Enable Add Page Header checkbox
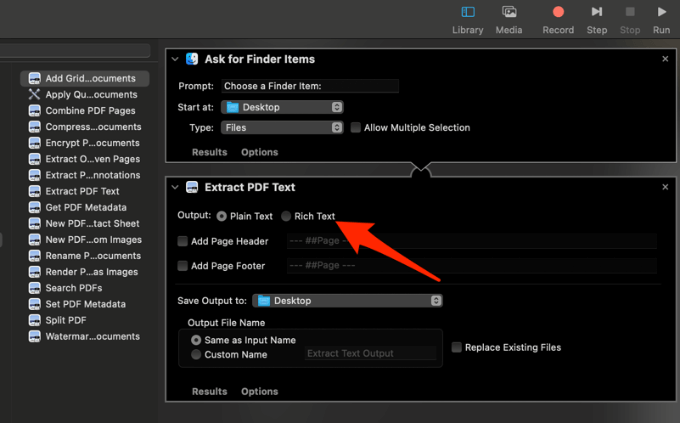Image resolution: width=680 pixels, height=423 pixels. click(x=183, y=241)
